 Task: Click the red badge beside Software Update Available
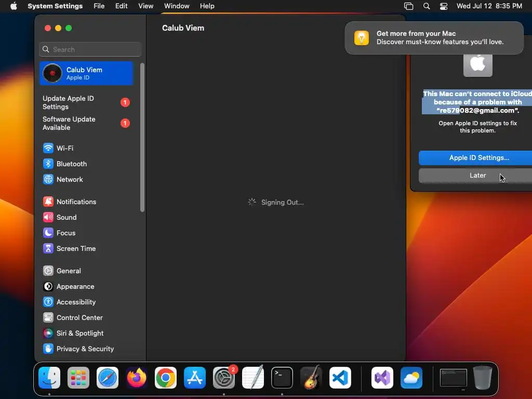[x=125, y=123]
